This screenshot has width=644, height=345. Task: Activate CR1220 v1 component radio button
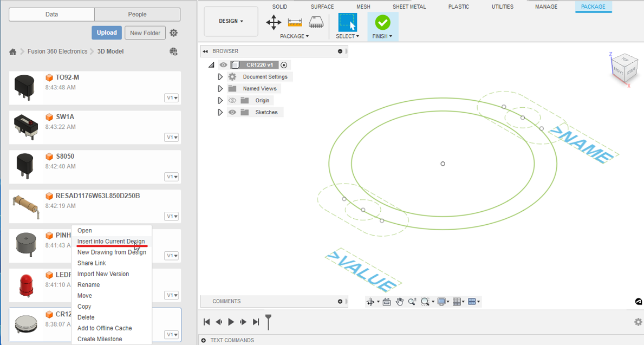pyautogui.click(x=284, y=65)
